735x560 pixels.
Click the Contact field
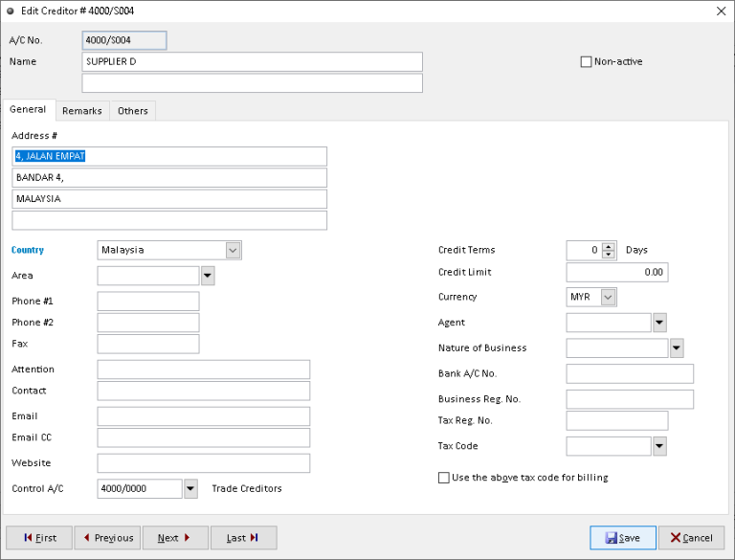coord(204,391)
